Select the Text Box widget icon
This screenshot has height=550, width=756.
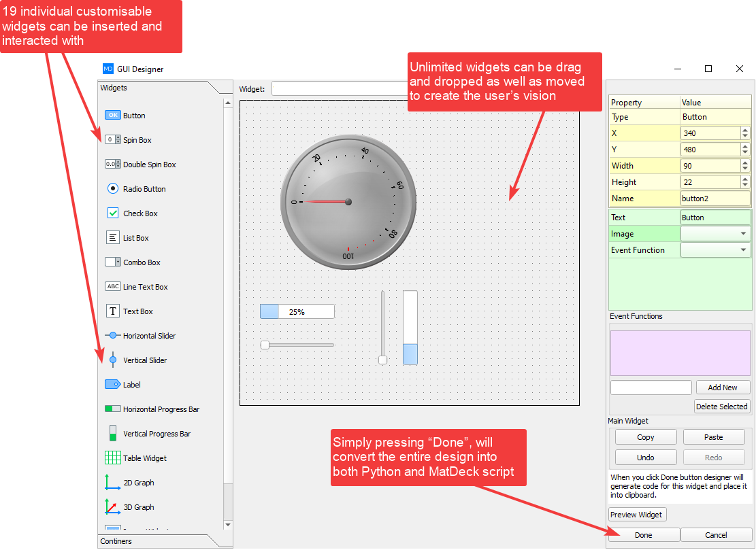113,311
